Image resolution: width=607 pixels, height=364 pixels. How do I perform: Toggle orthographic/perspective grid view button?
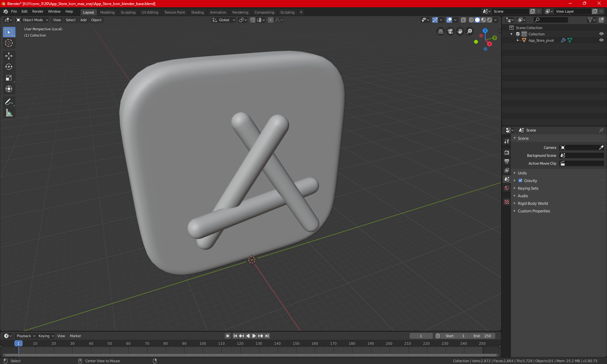pyautogui.click(x=440, y=31)
